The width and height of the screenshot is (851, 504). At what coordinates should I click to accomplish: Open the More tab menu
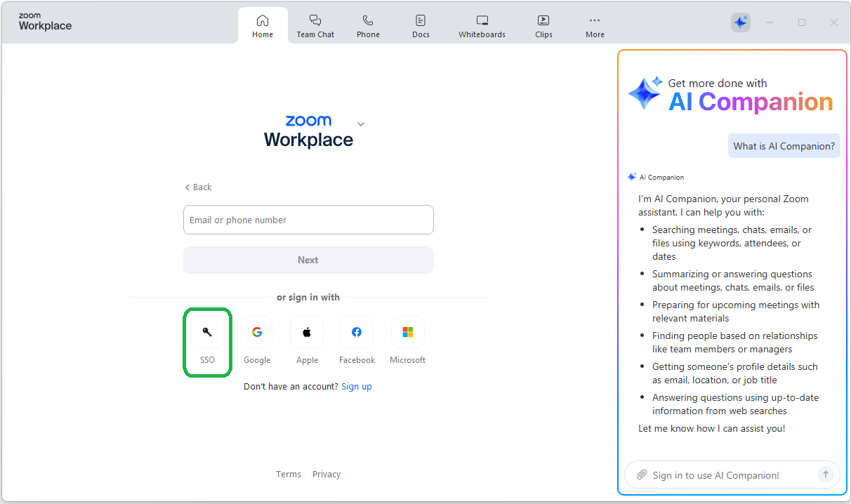(x=595, y=26)
